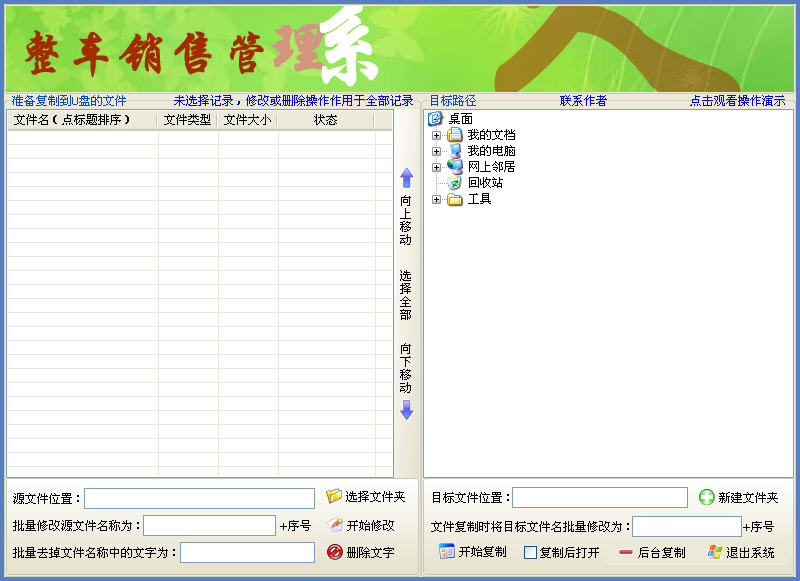Focus the 目标文件位置 input field

600,497
